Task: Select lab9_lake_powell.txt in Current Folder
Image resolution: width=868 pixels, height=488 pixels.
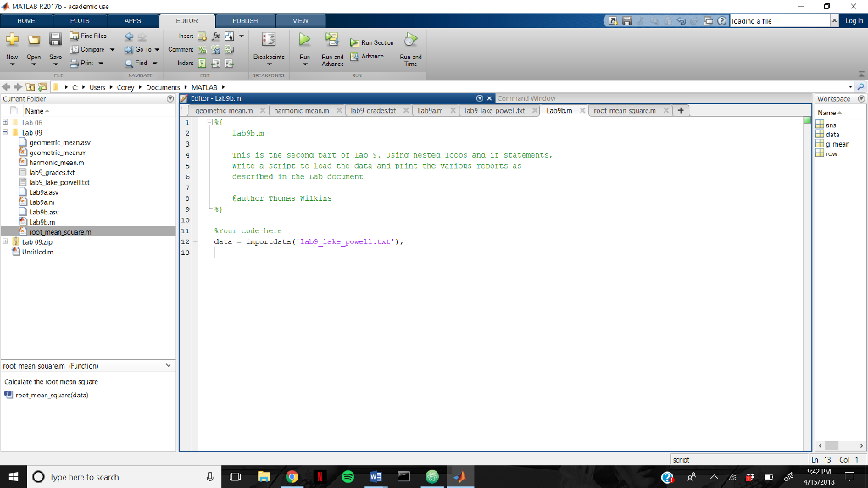Action: (x=59, y=183)
